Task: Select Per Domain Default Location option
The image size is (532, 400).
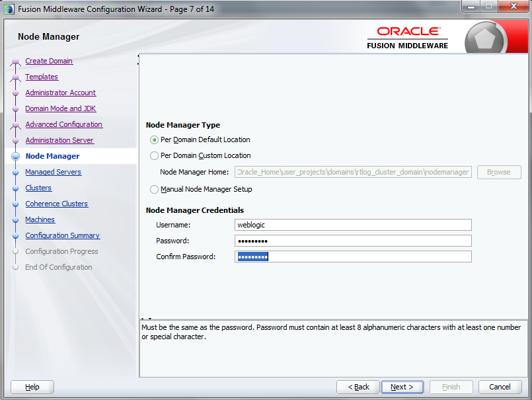Action: [x=153, y=140]
